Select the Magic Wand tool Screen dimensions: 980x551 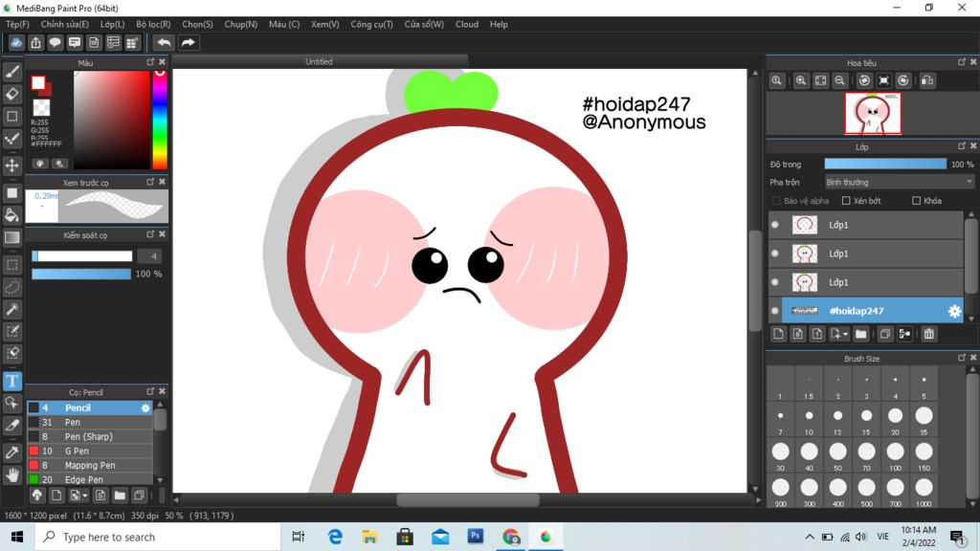11,309
